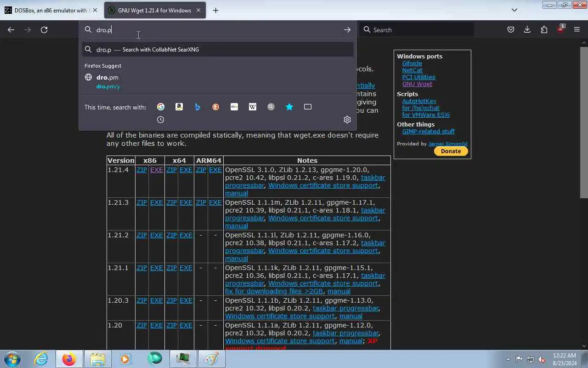Screen dimensions: 588x368
Task: Open Internet Explorer from the taskbar
Action: pos(41,359)
